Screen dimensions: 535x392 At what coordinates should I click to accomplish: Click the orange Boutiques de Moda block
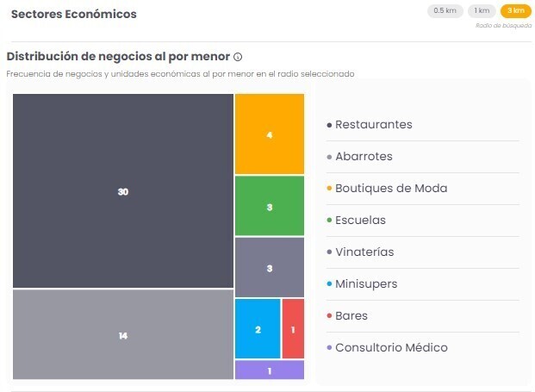click(270, 134)
